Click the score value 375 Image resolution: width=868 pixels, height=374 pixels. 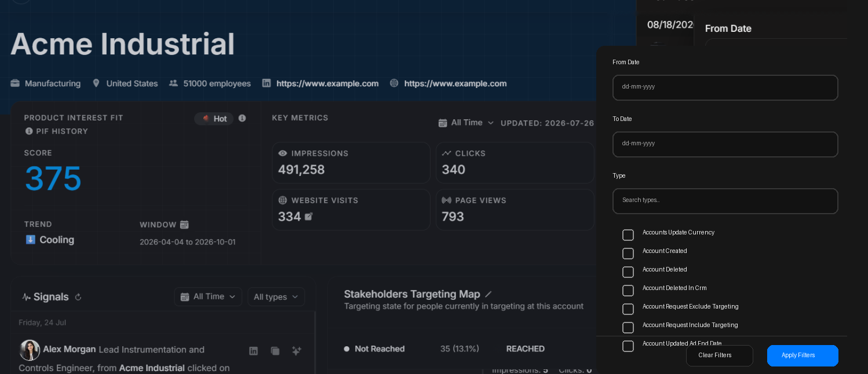coord(53,178)
